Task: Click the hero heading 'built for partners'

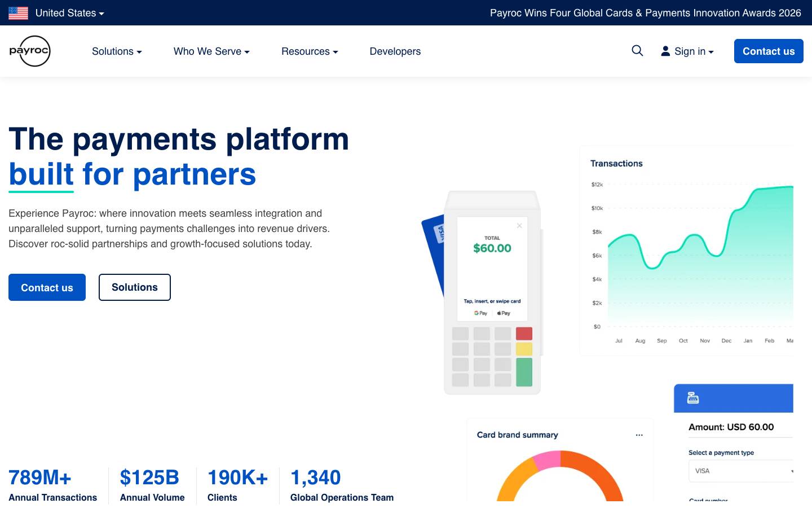Action: click(133, 174)
